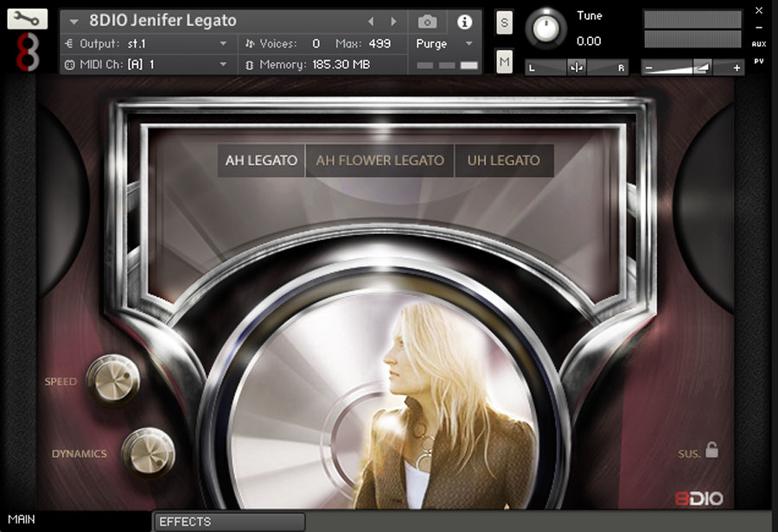Click the Memory 185.30 MB readout
The width and height of the screenshot is (778, 532).
[x=341, y=65]
